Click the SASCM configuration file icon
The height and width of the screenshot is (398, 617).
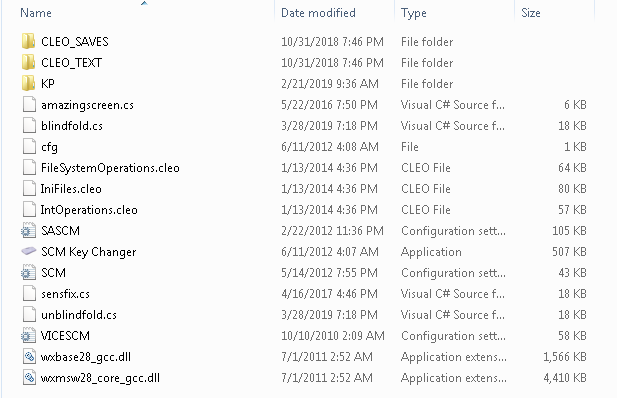click(x=28, y=230)
